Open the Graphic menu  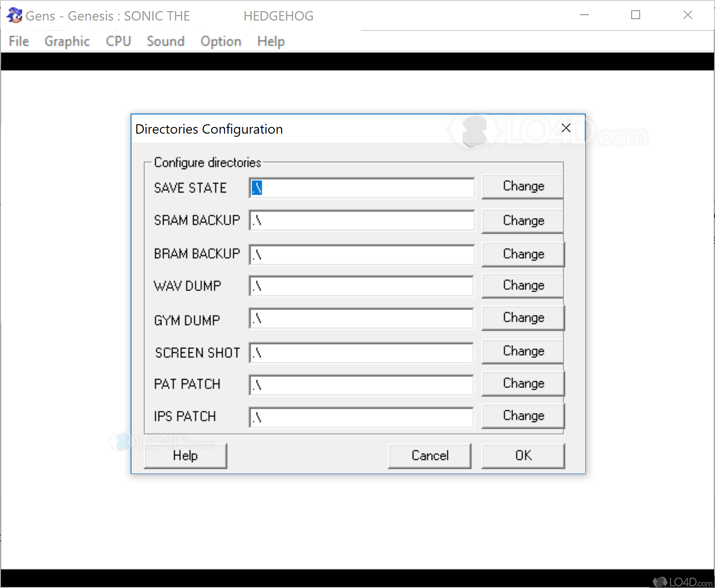67,41
